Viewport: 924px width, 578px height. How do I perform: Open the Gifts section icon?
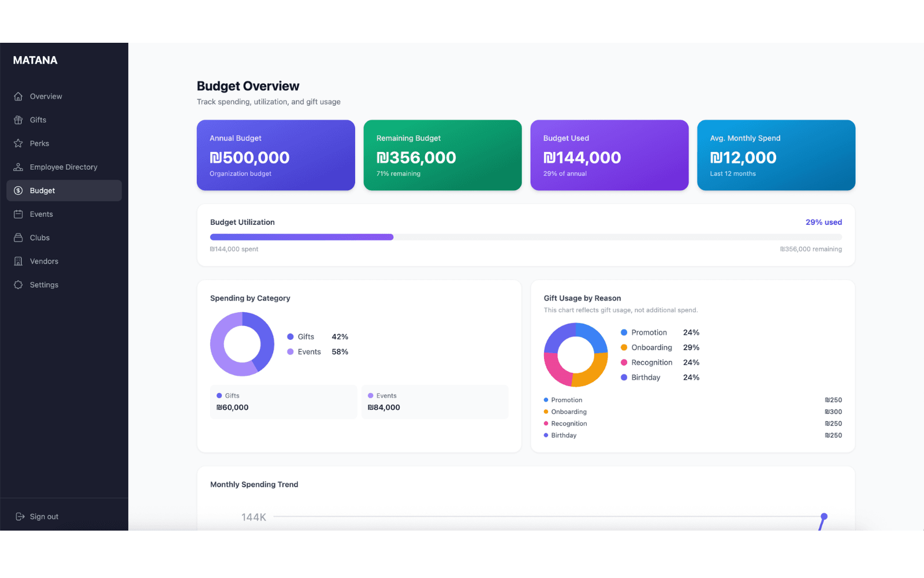(x=18, y=120)
